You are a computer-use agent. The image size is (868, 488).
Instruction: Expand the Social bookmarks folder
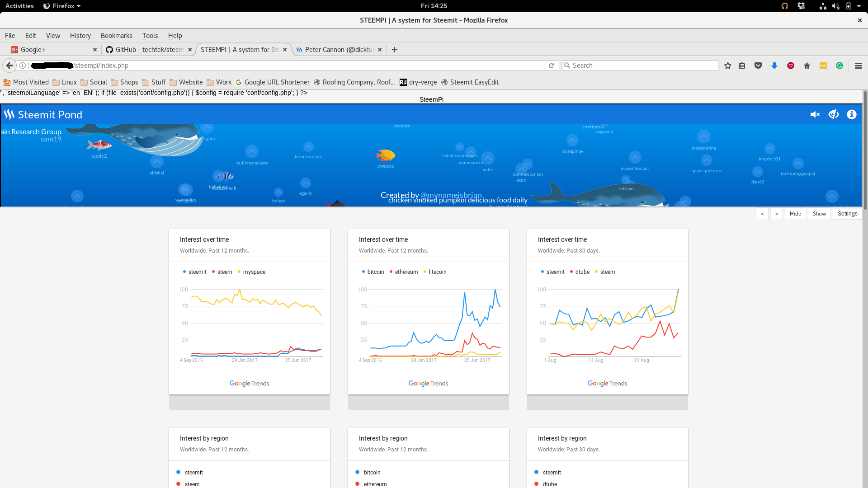(x=94, y=82)
